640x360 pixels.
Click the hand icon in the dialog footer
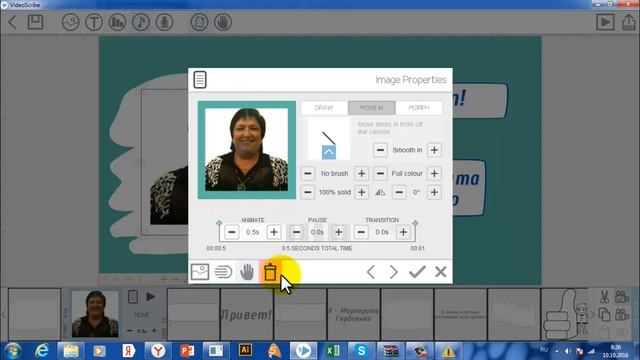point(247,272)
